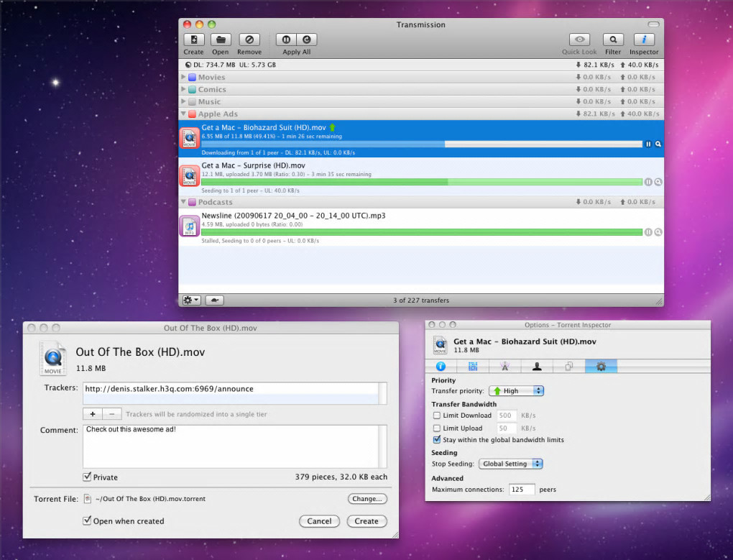Open the Inspector via the toolbar
Screen dimensions: 733x560
[644, 40]
